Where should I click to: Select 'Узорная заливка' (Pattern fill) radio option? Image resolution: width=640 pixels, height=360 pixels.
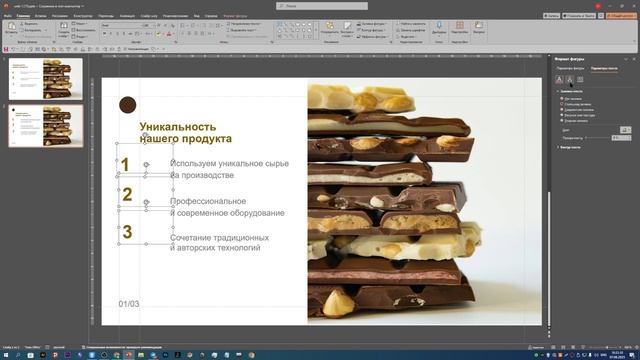[x=562, y=121]
